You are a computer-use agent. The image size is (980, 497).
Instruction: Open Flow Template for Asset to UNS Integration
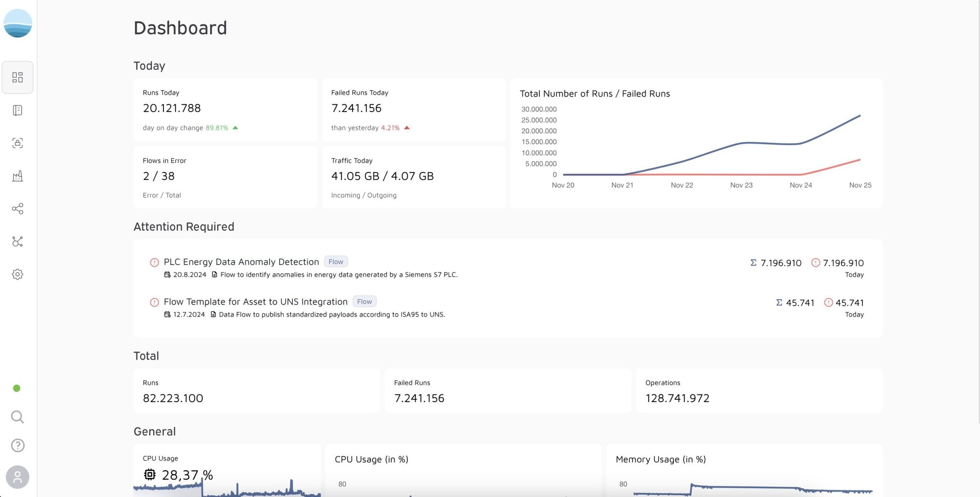click(256, 302)
